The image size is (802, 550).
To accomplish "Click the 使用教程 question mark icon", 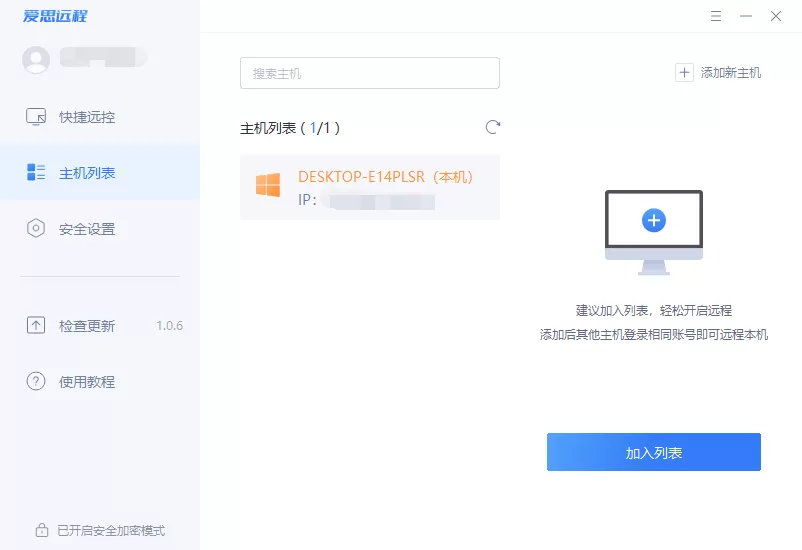I will tap(36, 381).
